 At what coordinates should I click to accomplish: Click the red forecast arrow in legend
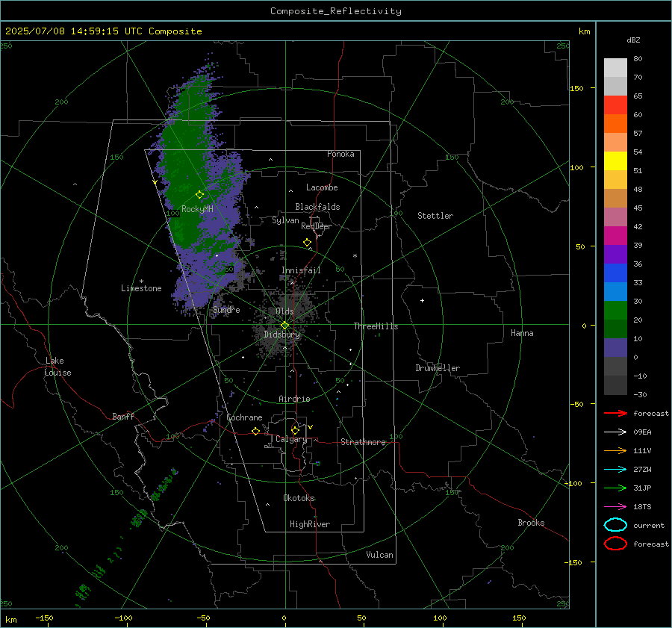coord(615,413)
